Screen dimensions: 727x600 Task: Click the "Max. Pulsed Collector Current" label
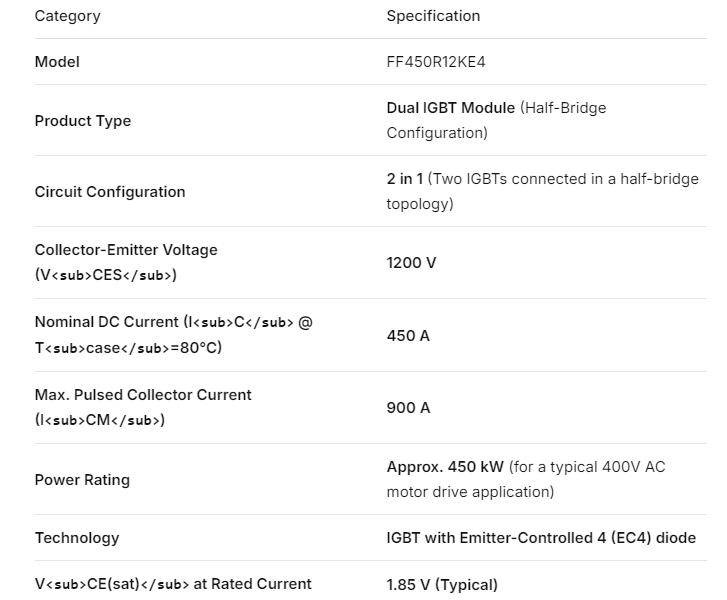pyautogui.click(x=143, y=395)
